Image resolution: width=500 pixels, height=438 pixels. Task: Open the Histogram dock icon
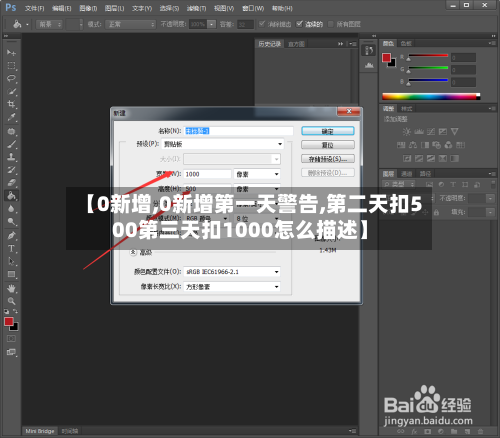(x=369, y=65)
